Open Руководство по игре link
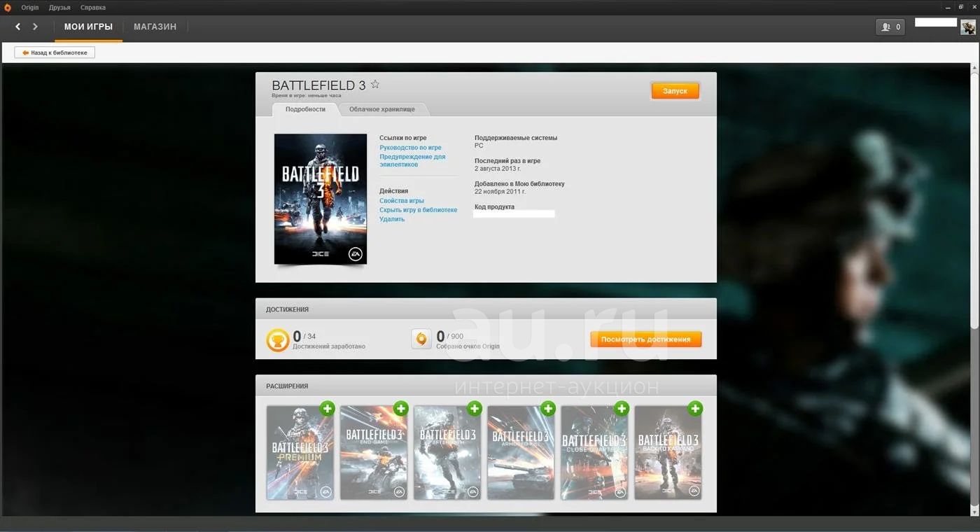 pyautogui.click(x=410, y=148)
